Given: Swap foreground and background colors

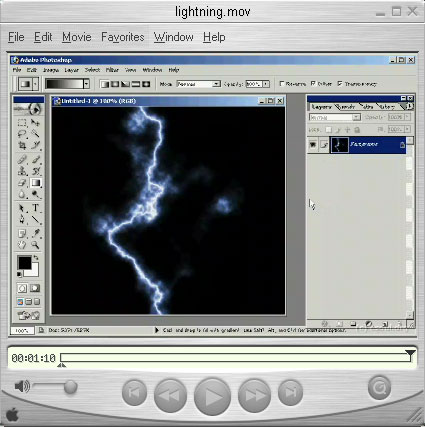Looking at the screenshot, I should pyautogui.click(x=36, y=258).
